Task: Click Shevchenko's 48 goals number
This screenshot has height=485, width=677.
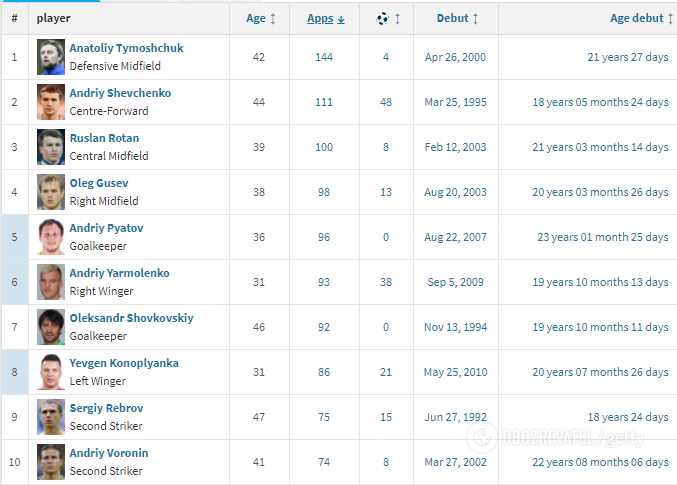Action: coord(386,102)
